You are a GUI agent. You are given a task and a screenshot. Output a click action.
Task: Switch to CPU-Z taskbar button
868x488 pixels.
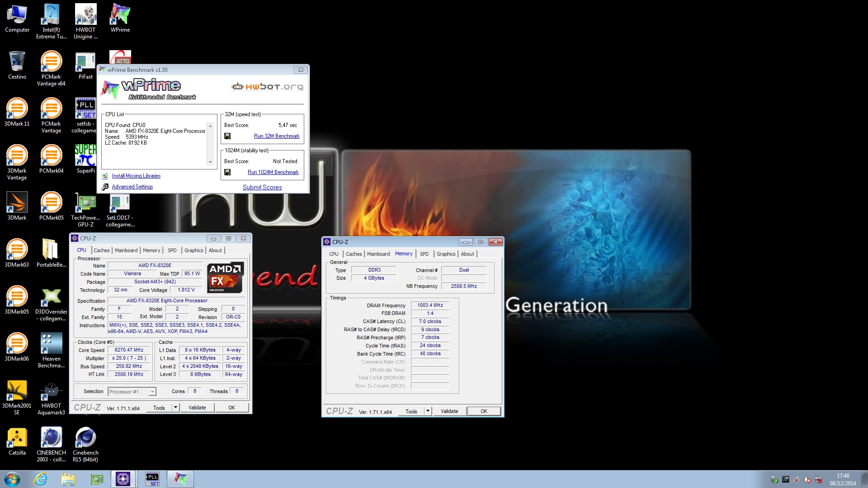[x=123, y=479]
